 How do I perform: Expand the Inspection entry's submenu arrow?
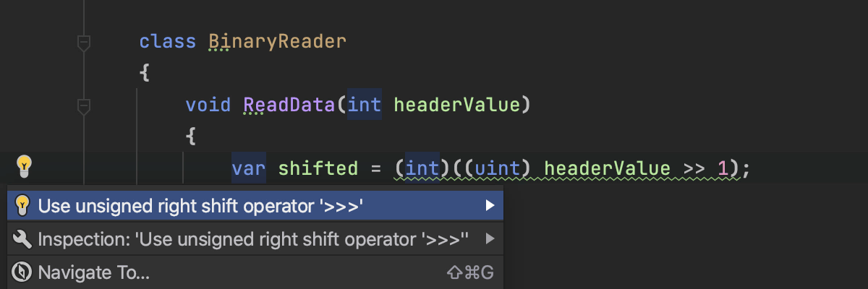tap(490, 239)
